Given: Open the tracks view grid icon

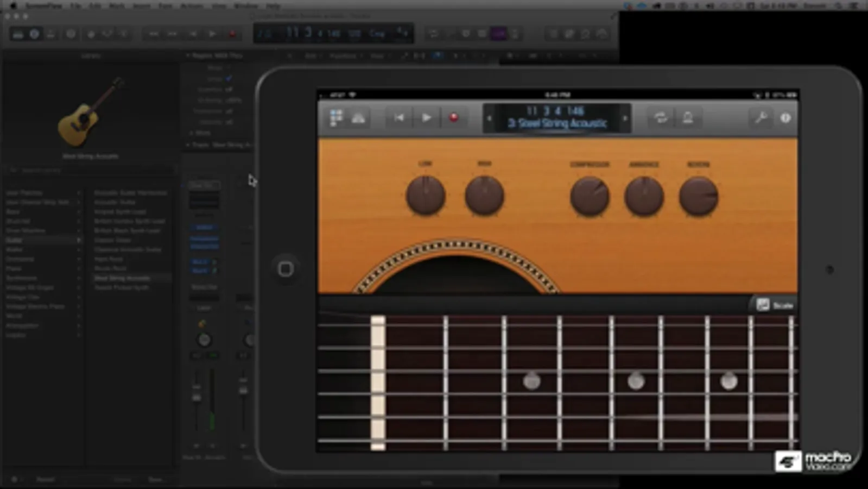Looking at the screenshot, I should click(x=336, y=117).
